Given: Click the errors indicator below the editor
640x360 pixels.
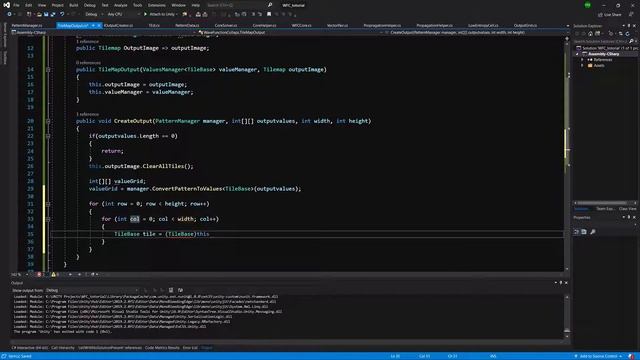Looking at the screenshot, I should [x=41, y=274].
